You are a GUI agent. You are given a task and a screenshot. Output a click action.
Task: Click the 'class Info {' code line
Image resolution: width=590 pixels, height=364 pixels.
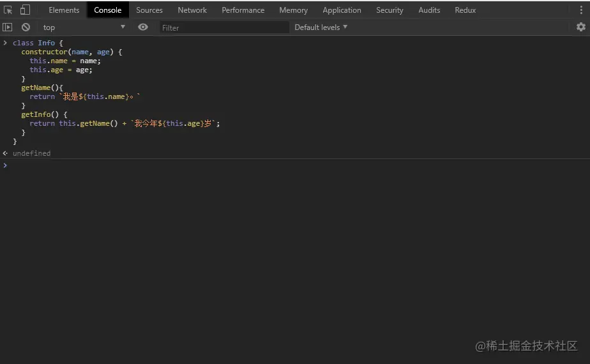pyautogui.click(x=38, y=43)
